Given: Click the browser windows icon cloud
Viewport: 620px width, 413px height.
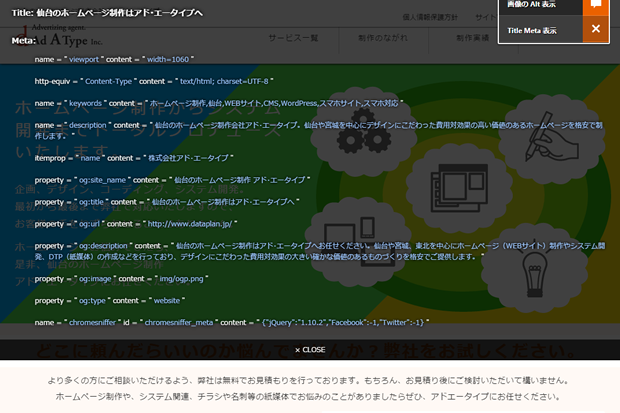Looking at the screenshot, I should (458, 188).
